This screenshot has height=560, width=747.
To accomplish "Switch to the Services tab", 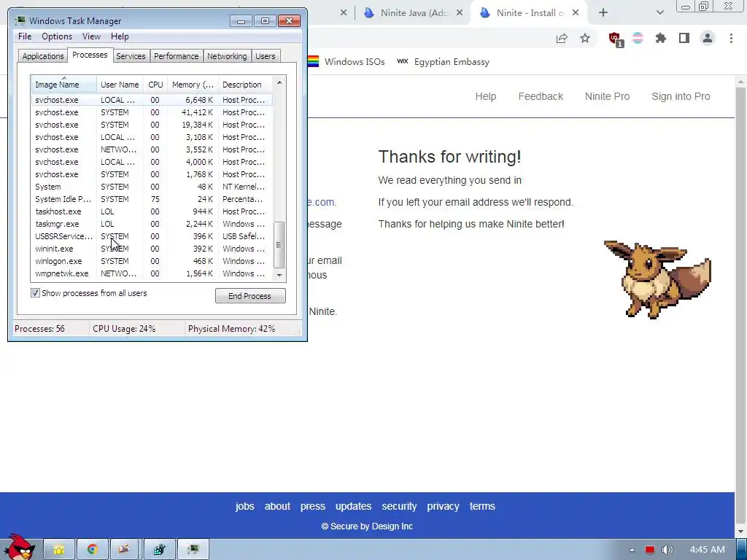I will (131, 56).
